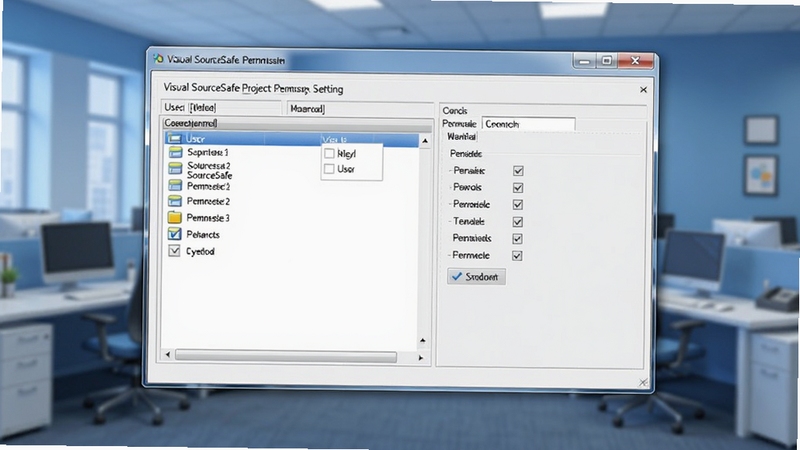Click the Srodont button with the blue checkmark
This screenshot has height=450, width=800.
pyautogui.click(x=477, y=277)
